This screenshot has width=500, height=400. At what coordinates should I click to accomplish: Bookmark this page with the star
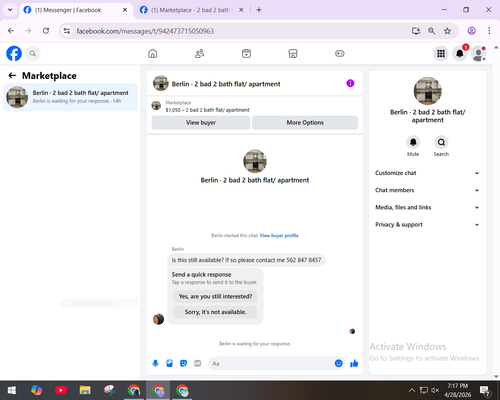coord(447,31)
